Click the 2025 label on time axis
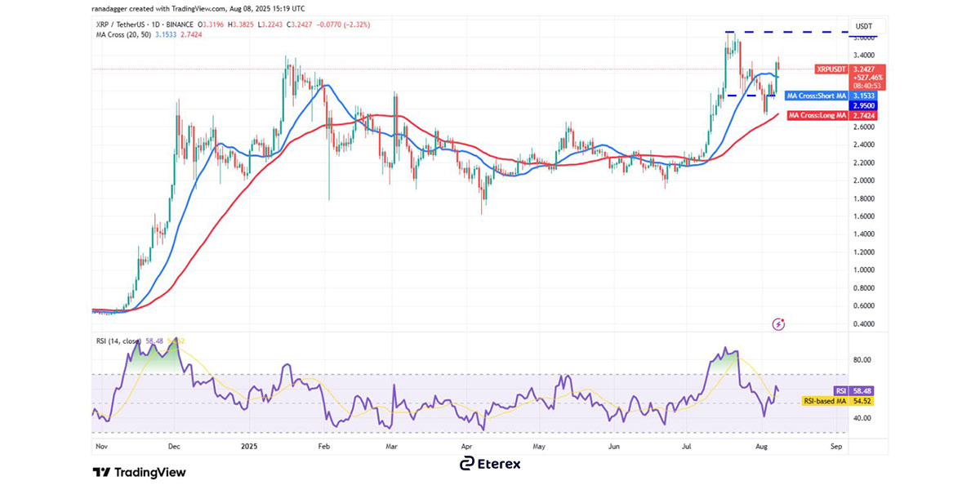The height and width of the screenshot is (490, 980). [249, 448]
